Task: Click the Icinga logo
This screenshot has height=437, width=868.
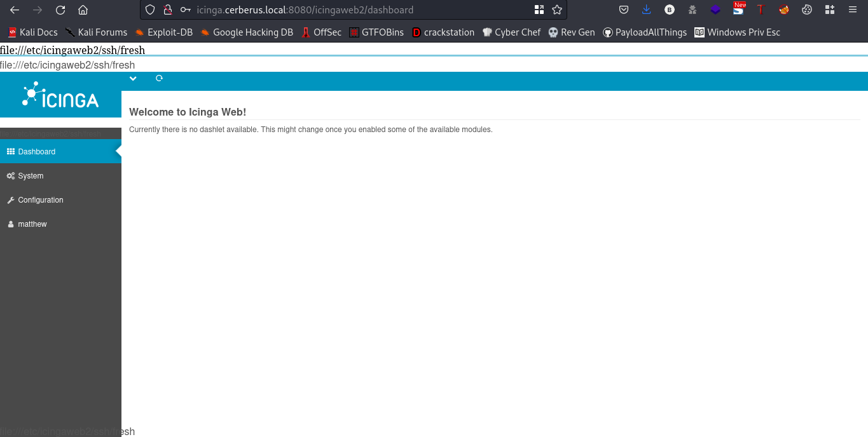Action: click(60, 95)
